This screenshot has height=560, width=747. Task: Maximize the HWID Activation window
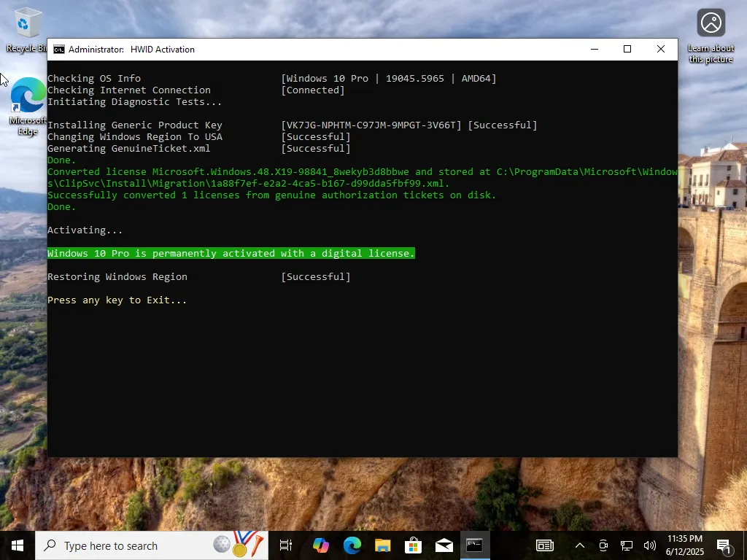(627, 49)
